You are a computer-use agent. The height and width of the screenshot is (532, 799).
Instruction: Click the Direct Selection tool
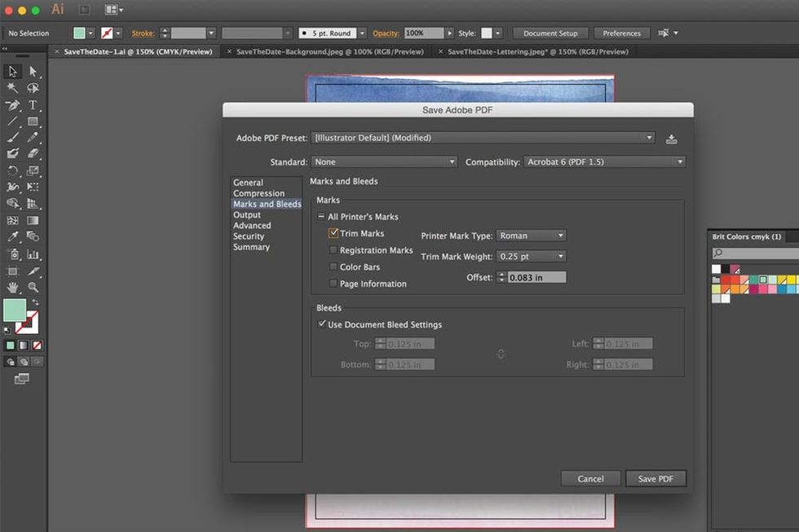[x=33, y=72]
